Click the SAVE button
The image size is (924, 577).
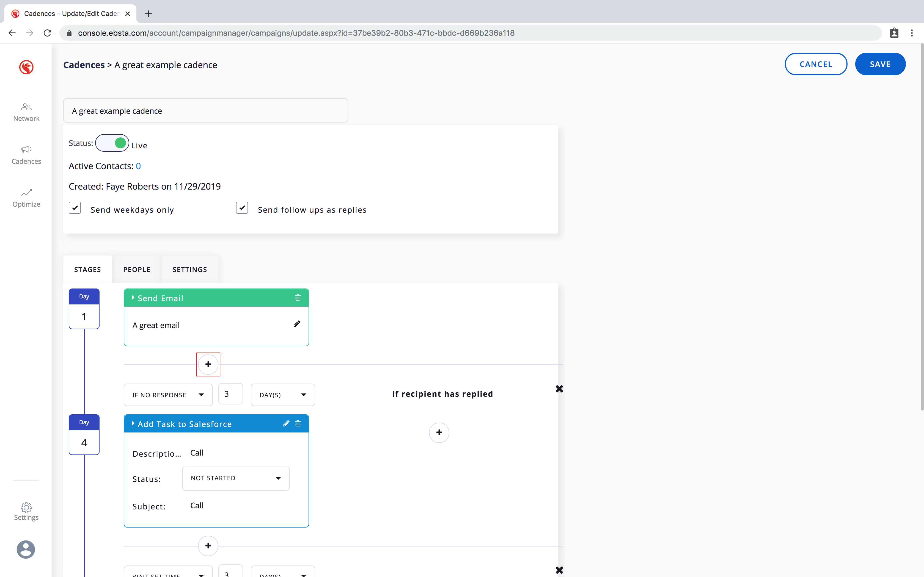880,64
